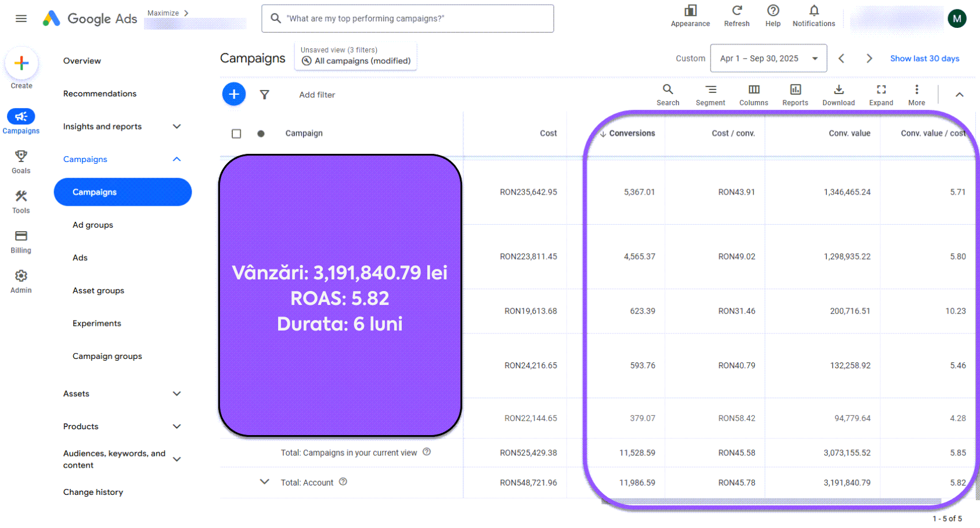Sort by Cost / conv. column
980x528 pixels.
[733, 134]
